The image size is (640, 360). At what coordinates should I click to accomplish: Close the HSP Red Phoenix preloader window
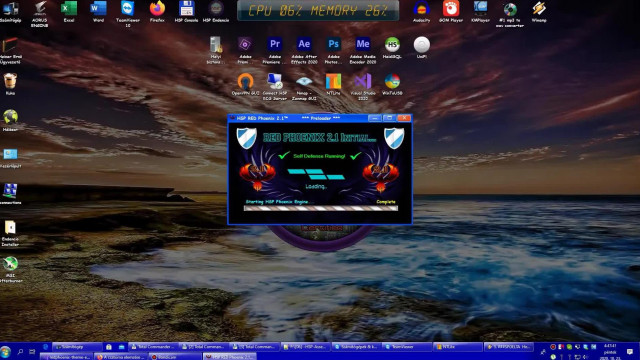(x=404, y=118)
